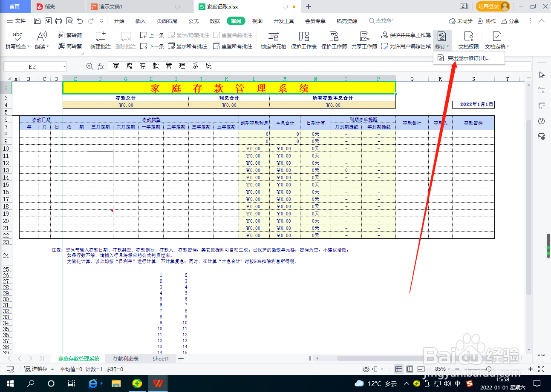Click the not synced (未同步) button
Viewport: 551px width, 392px height.
[x=461, y=21]
